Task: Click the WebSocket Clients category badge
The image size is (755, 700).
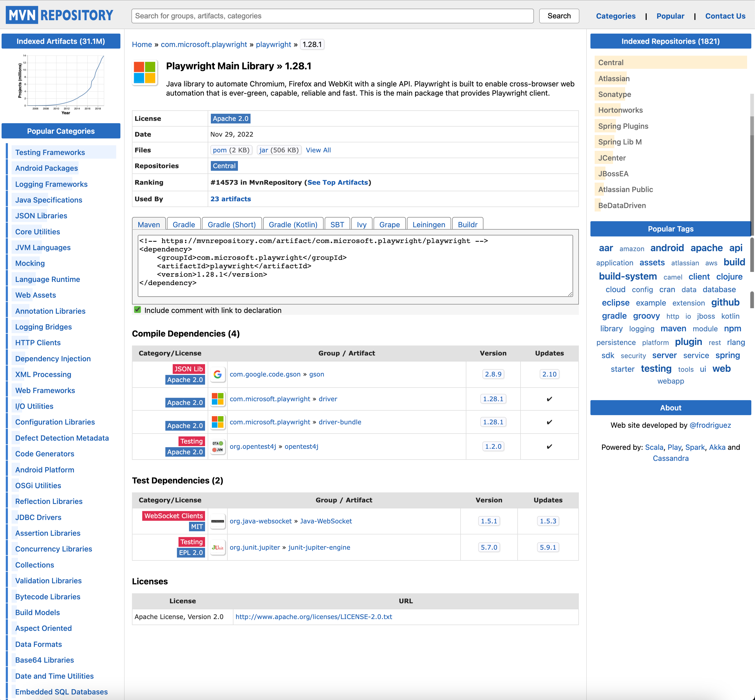Action: tap(173, 516)
